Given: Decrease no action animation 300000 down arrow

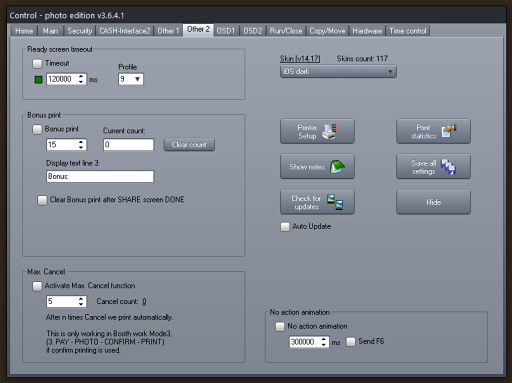Looking at the screenshot, I should (x=324, y=345).
